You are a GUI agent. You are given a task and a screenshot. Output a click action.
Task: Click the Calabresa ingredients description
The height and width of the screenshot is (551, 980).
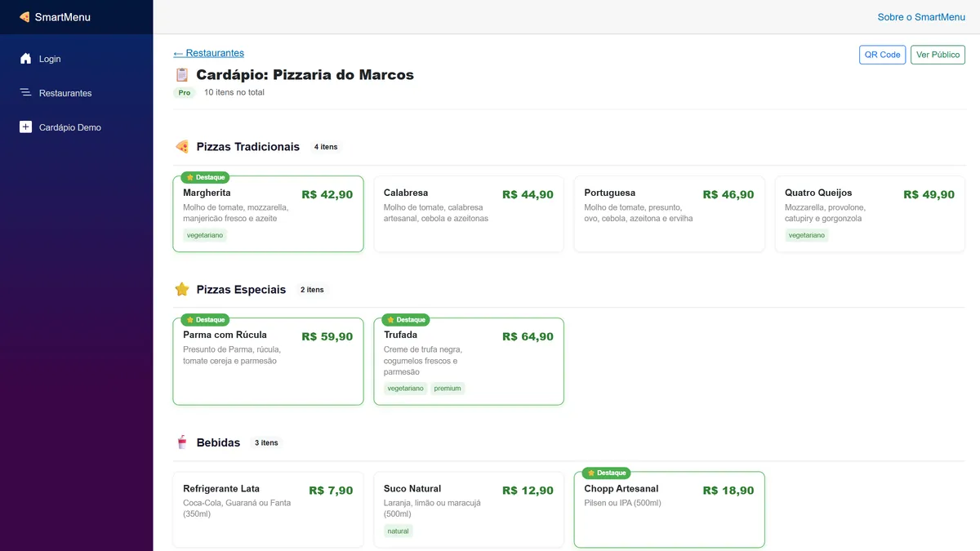(x=436, y=213)
